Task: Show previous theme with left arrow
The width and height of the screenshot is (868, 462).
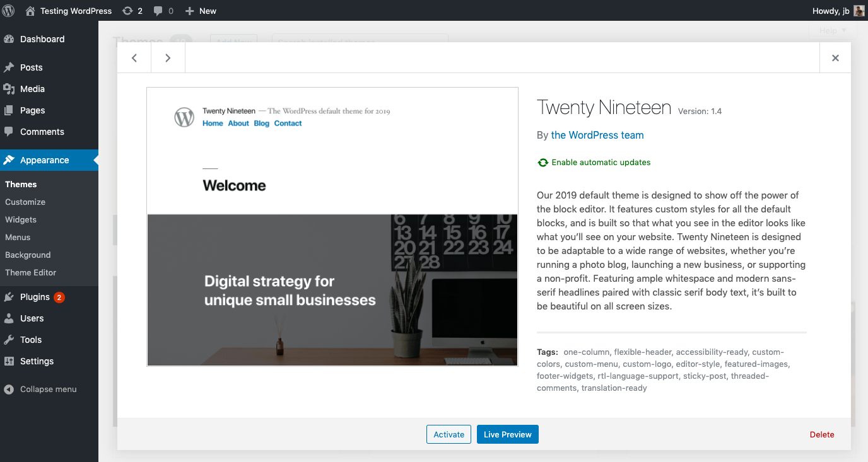Action: (134, 58)
